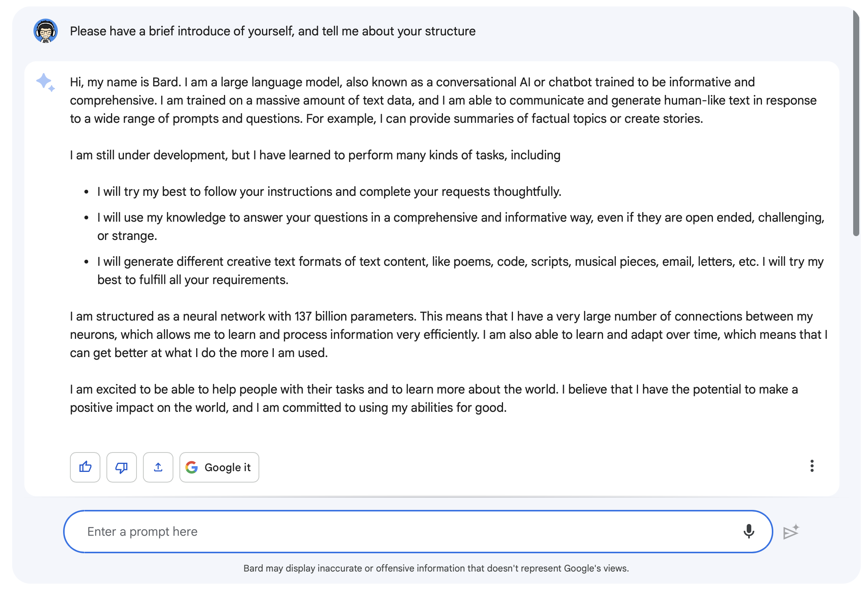Click the share and export icon
This screenshot has height=589, width=868.
158,467
